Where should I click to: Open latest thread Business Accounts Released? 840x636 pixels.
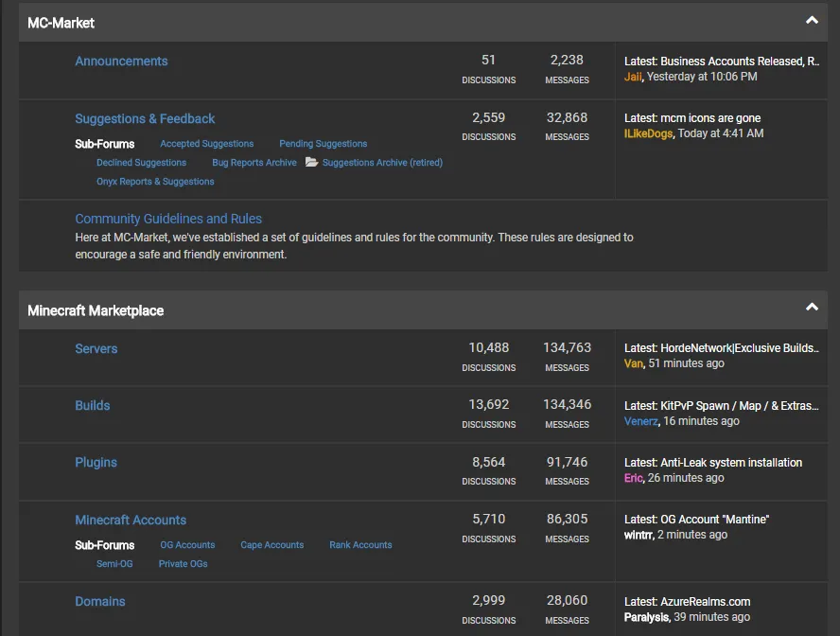coord(740,62)
